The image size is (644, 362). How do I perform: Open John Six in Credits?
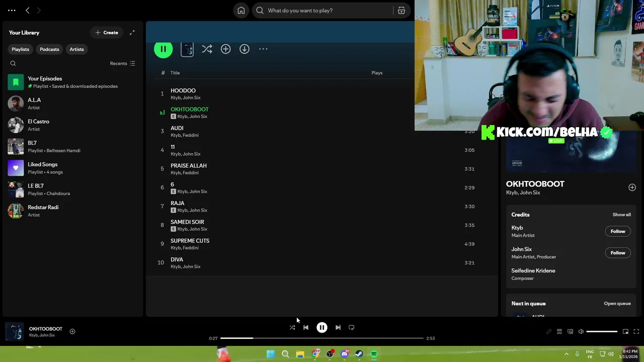(x=521, y=249)
